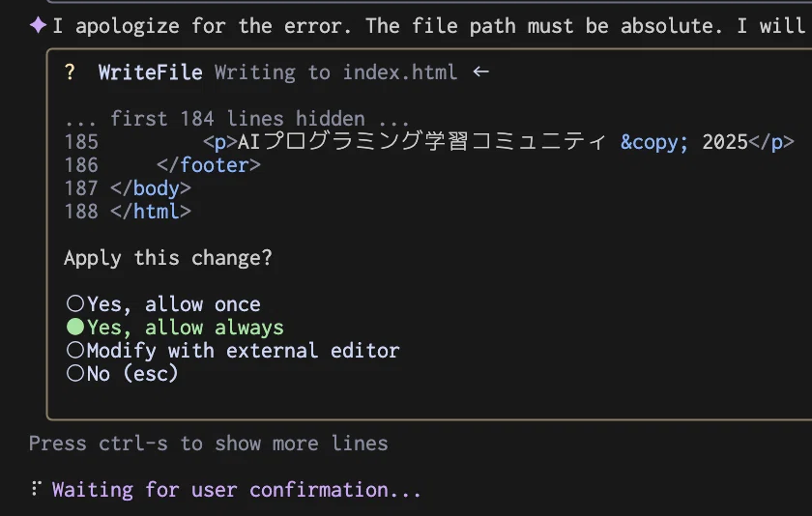812x516 pixels.
Task: Click the closing footer tag on line 186
Action: tap(209, 165)
